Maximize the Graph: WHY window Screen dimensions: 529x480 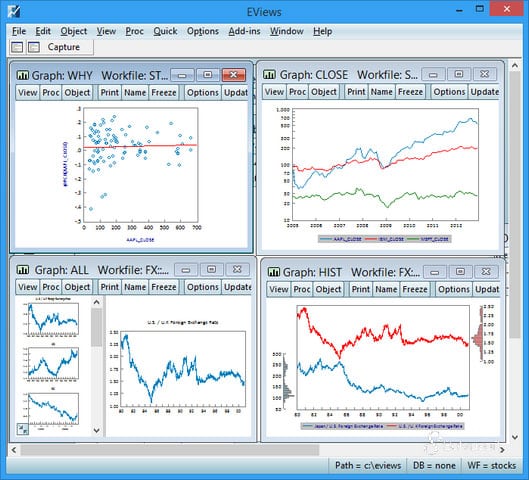208,75
